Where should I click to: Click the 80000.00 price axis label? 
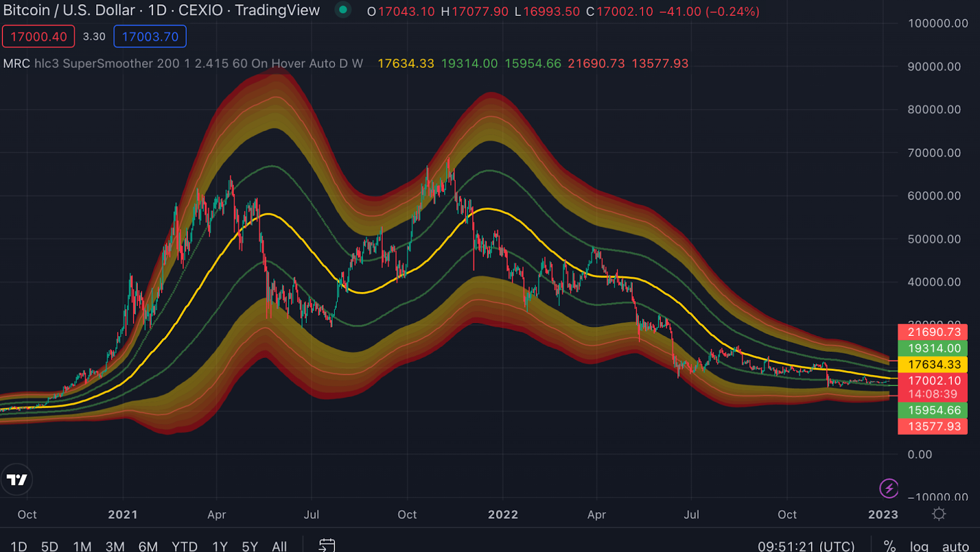934,110
